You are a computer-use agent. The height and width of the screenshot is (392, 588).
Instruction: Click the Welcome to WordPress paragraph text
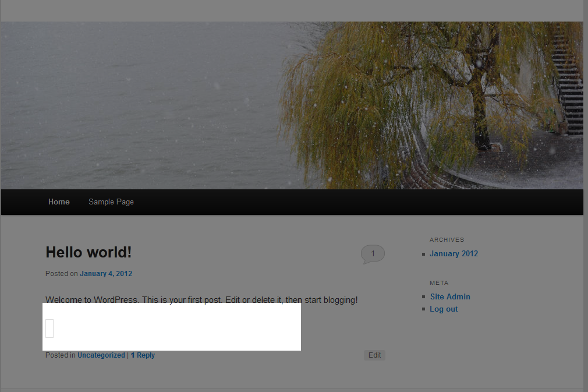[201, 298]
